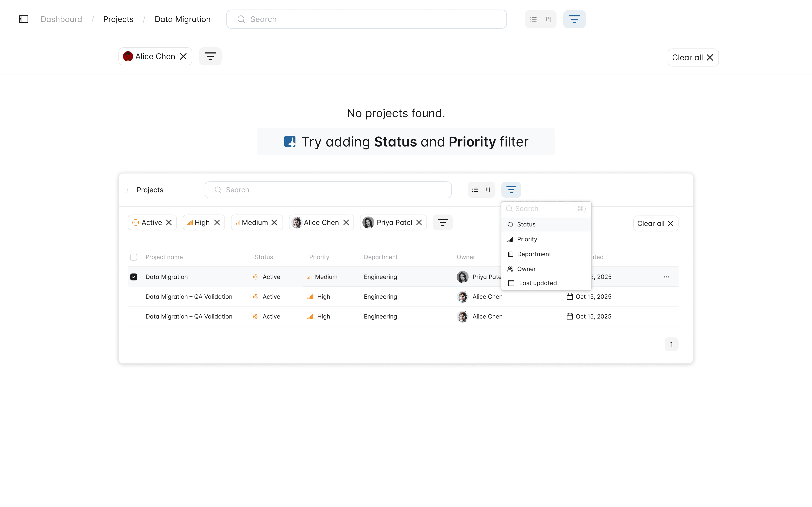
Task: Go to Projects breadcrumb link
Action: (118, 19)
